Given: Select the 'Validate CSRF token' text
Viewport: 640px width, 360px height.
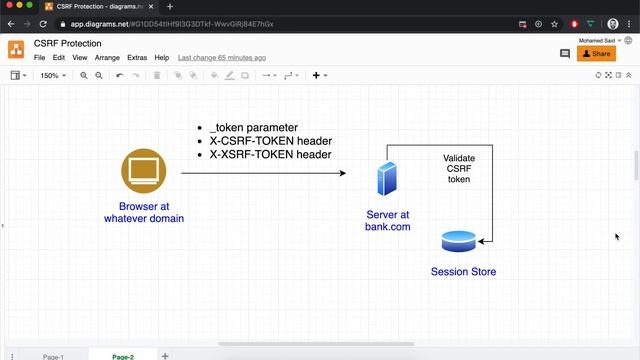Looking at the screenshot, I should pos(459,169).
